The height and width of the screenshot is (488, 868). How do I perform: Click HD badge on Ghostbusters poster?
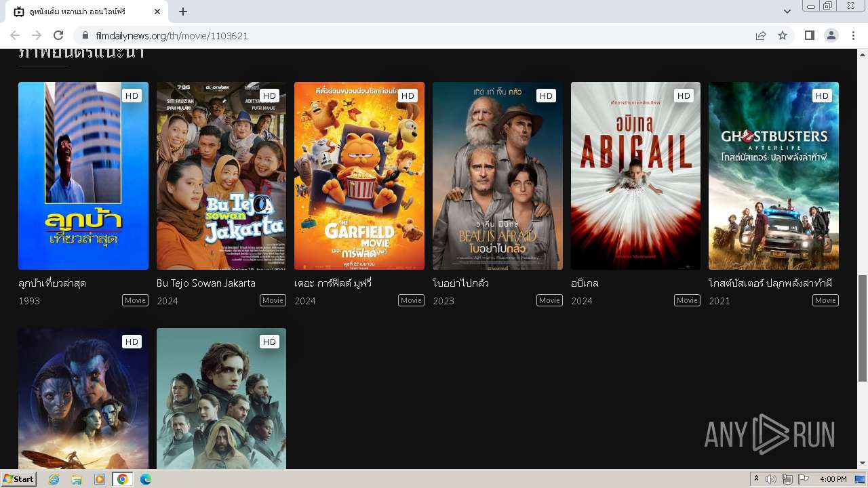pos(822,96)
